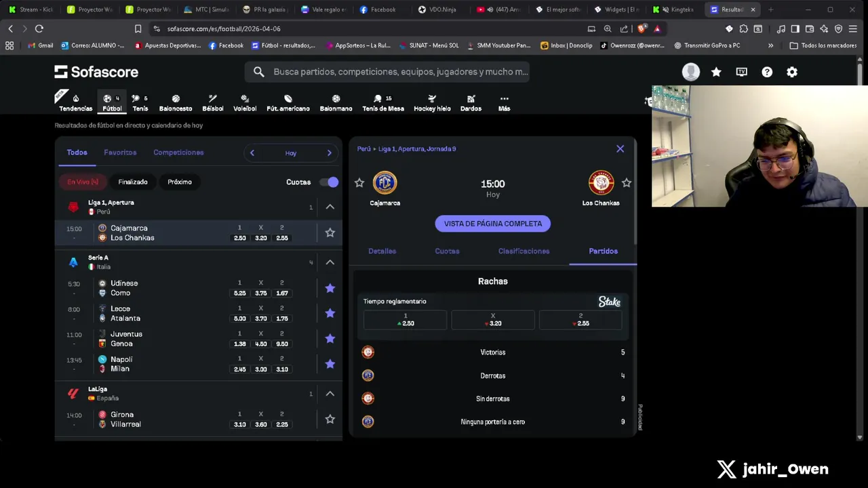Star the Cajamarca vs Los Chankas match
Viewport: 868px width, 488px height.
tap(330, 232)
